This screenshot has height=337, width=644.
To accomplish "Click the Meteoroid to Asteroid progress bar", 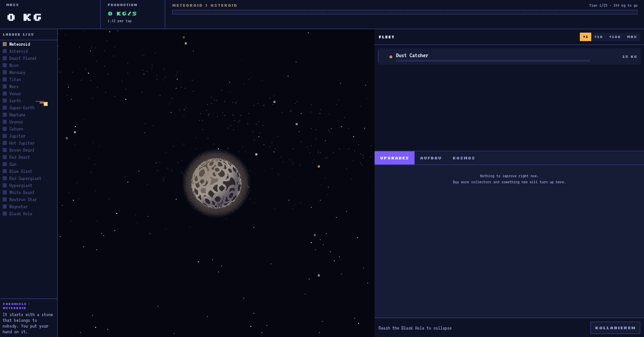I will point(404,12).
